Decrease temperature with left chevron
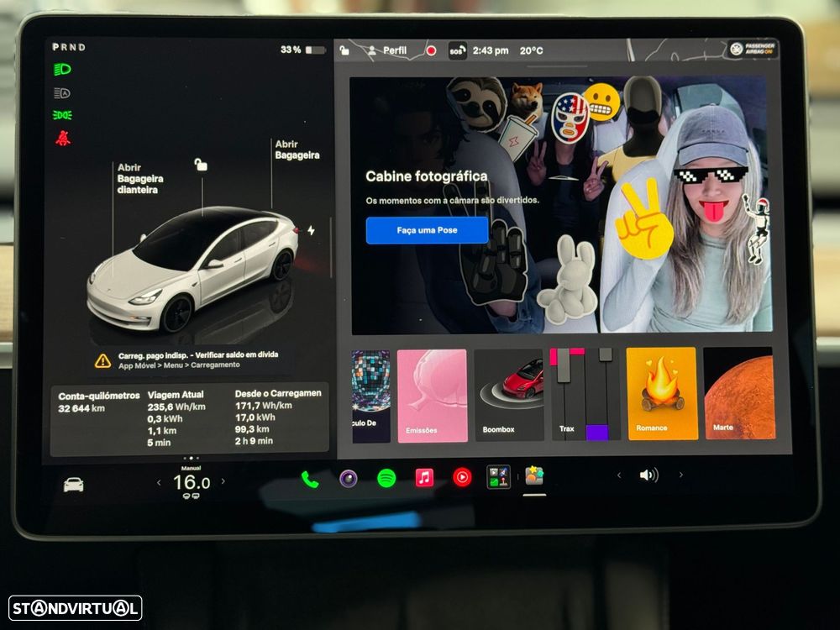Screen dimensions: 840x630 tap(159, 483)
